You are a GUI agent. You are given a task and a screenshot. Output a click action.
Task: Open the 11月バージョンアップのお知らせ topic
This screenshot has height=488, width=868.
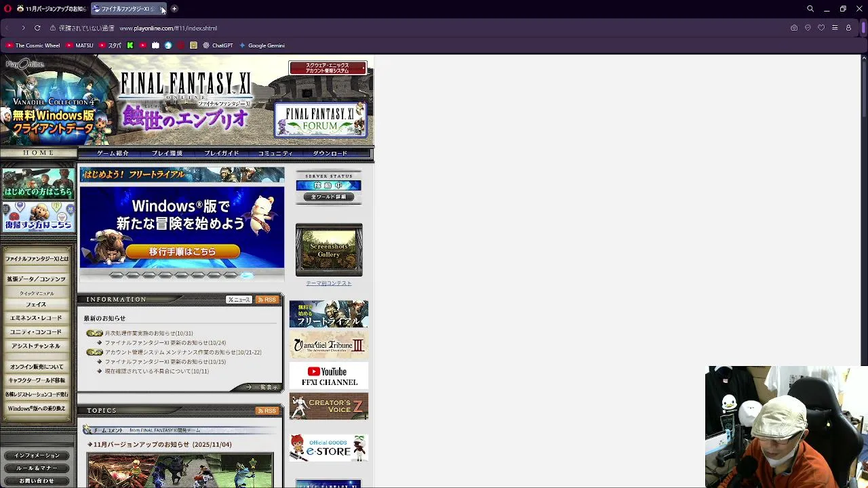162,445
